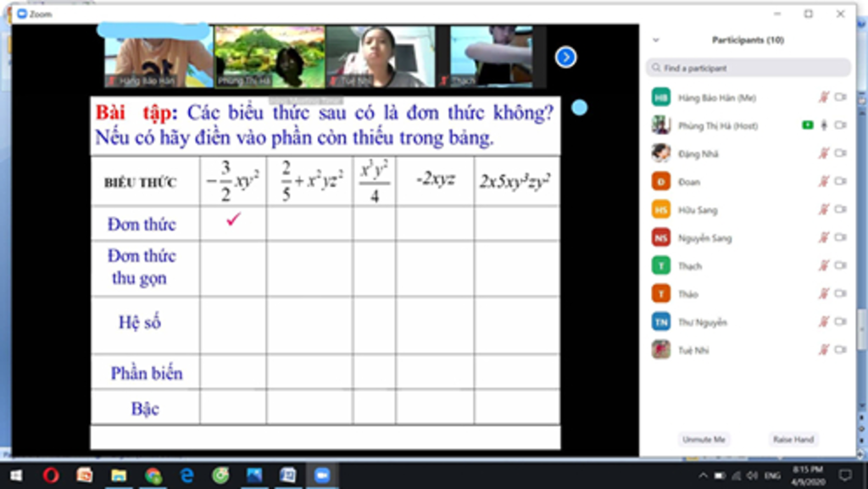Click the green screen-share icon beside Phùng Thị Hà

808,125
